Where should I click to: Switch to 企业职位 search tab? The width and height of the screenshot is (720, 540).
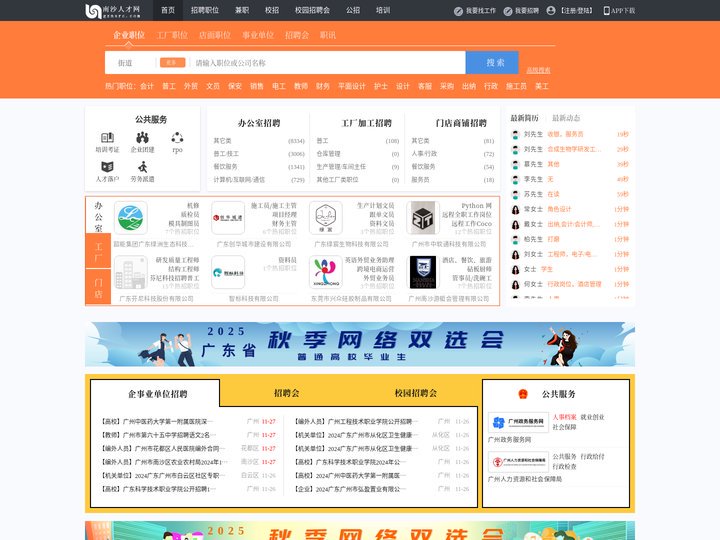[129, 35]
